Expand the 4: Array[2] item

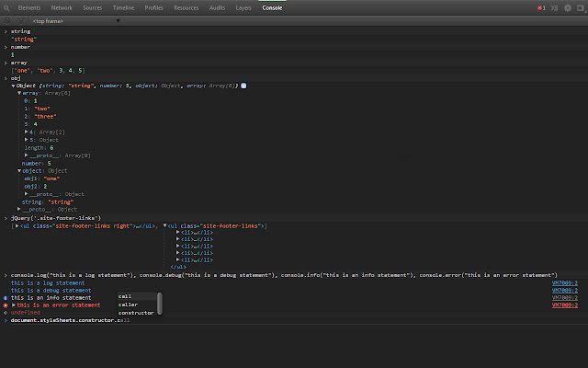click(x=26, y=132)
